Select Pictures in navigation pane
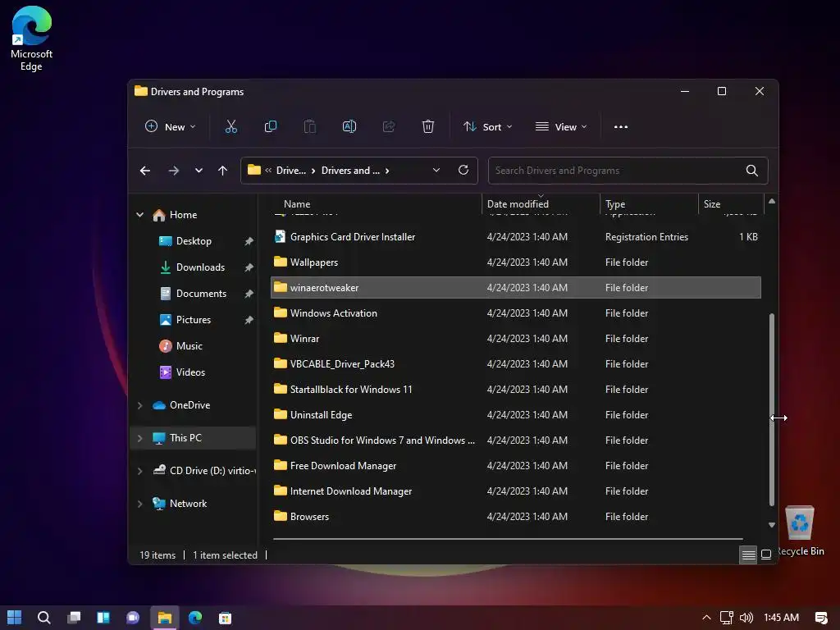The height and width of the screenshot is (630, 840). tap(194, 320)
